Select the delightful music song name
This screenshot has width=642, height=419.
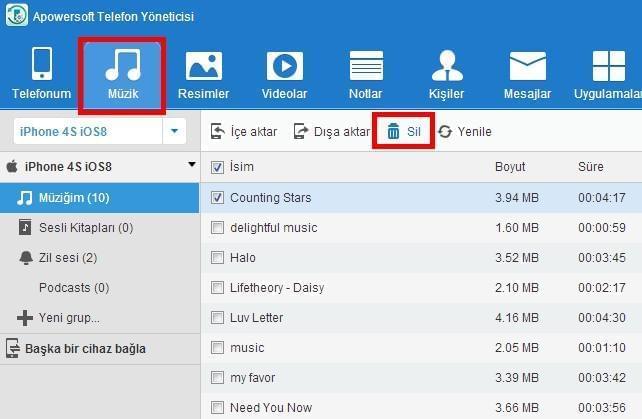click(x=274, y=228)
